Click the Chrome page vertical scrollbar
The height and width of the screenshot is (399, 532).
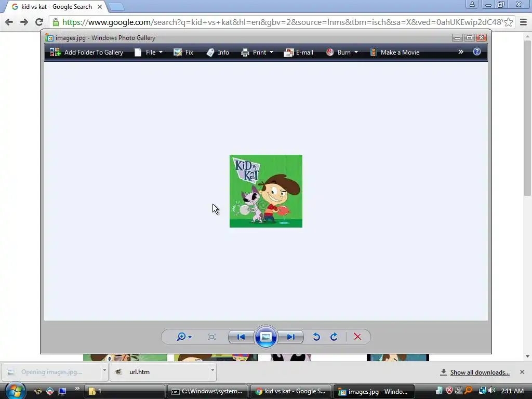pyautogui.click(x=527, y=117)
